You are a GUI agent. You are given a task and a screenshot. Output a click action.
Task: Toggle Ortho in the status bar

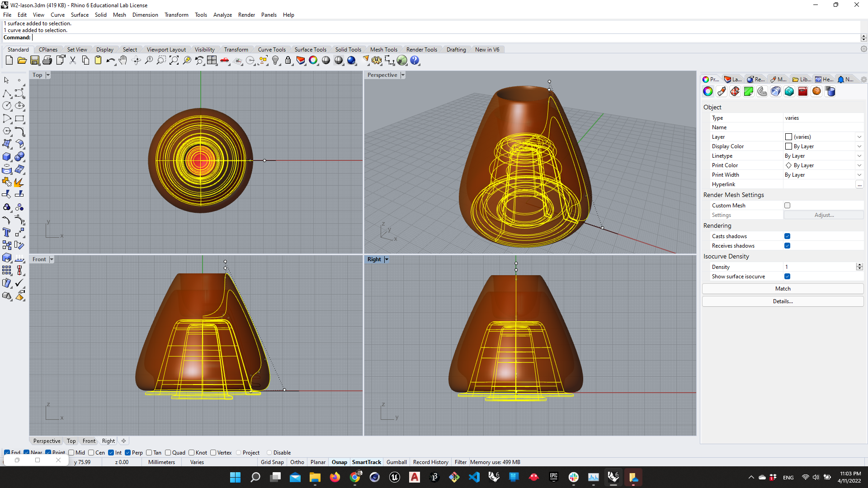[x=297, y=462]
